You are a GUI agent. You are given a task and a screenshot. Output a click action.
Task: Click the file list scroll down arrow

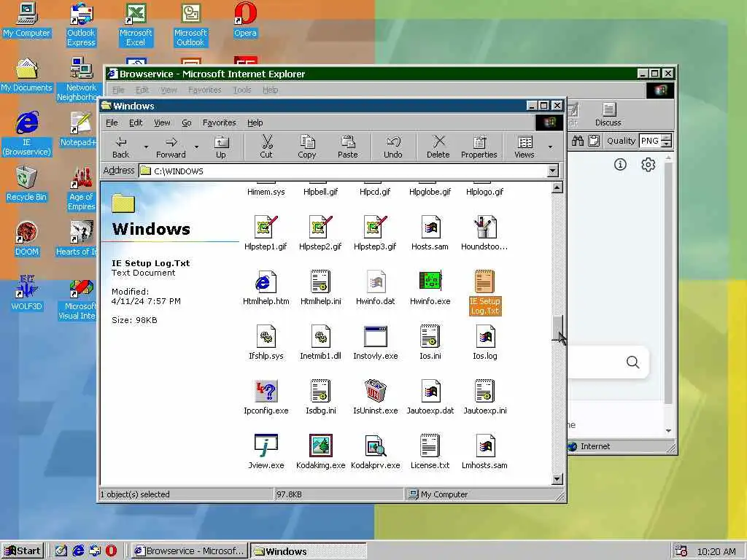click(557, 479)
